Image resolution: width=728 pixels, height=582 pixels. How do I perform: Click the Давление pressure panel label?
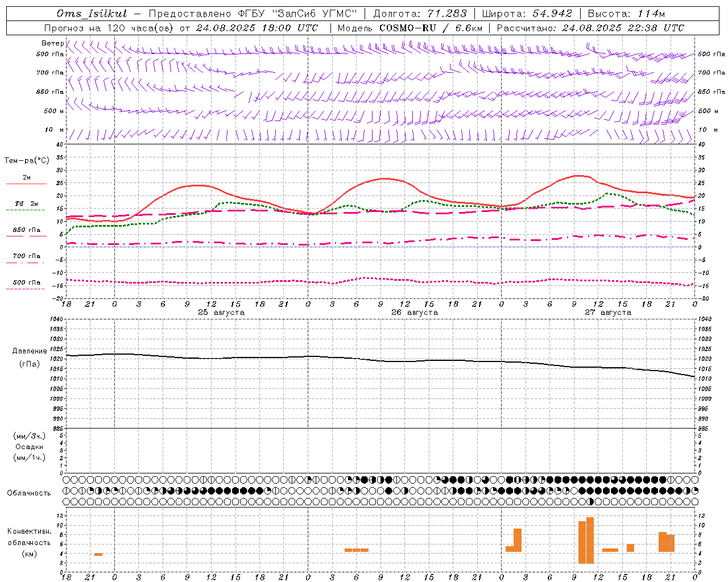pos(30,351)
